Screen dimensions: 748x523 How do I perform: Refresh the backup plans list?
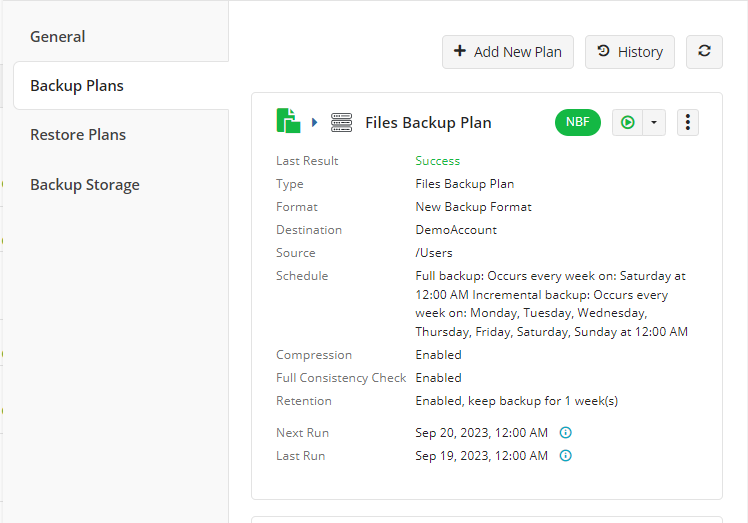point(704,52)
